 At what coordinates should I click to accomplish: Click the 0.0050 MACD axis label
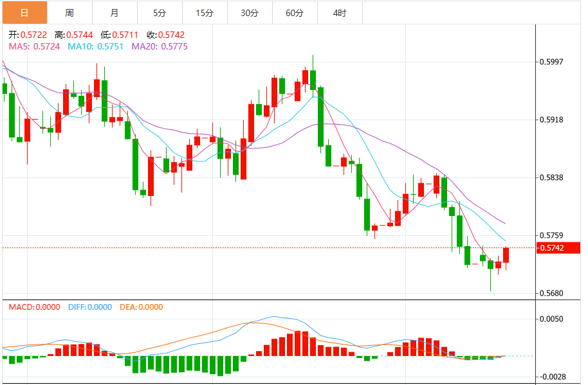551,319
